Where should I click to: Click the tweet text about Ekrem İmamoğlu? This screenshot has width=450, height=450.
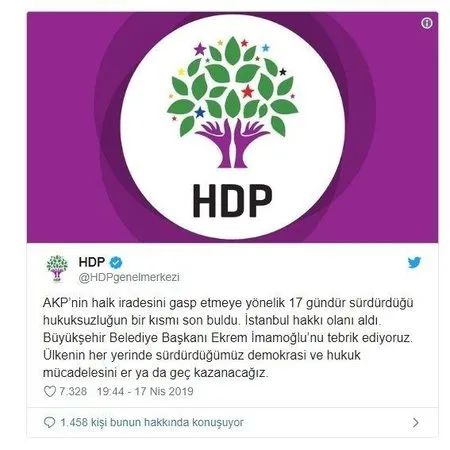tap(228, 338)
